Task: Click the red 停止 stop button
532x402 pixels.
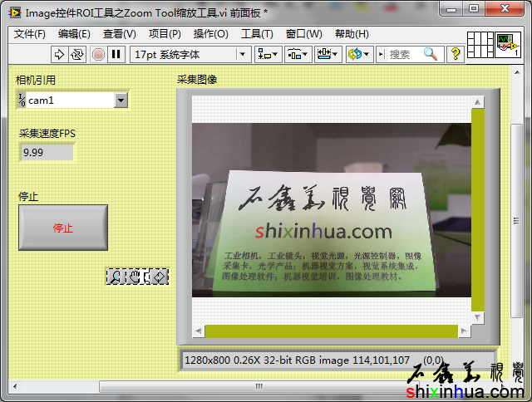Action: [63, 228]
